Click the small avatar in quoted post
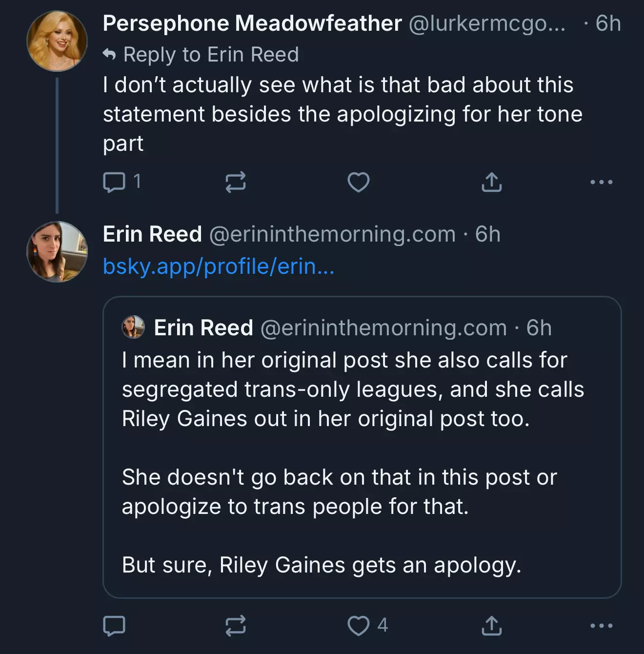Screen dimensions: 644x654 [x=133, y=327]
